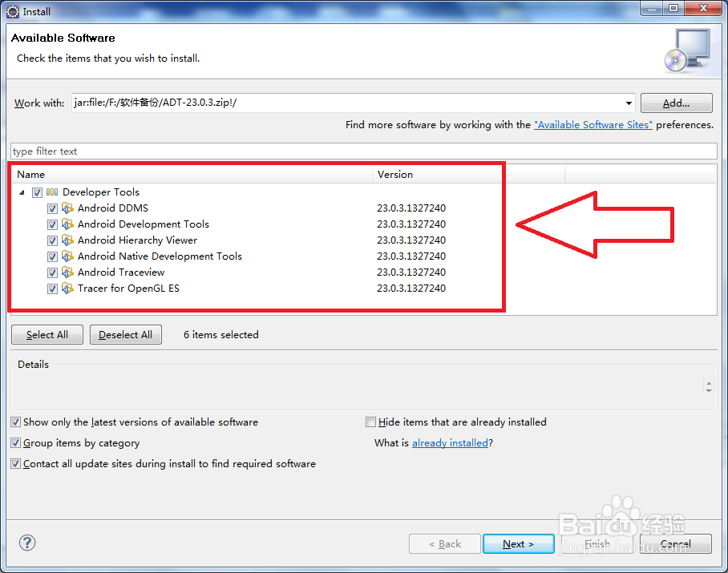Focus the type filter text field

tap(364, 151)
